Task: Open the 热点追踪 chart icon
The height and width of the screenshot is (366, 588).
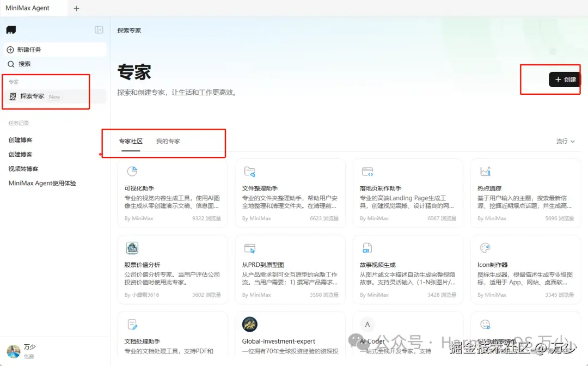Action: click(x=484, y=170)
